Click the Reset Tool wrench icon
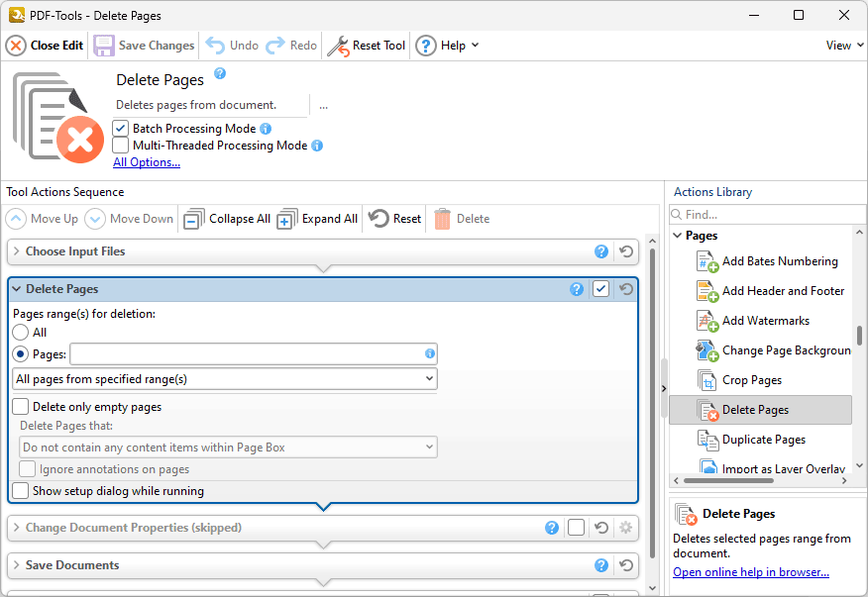 338,46
